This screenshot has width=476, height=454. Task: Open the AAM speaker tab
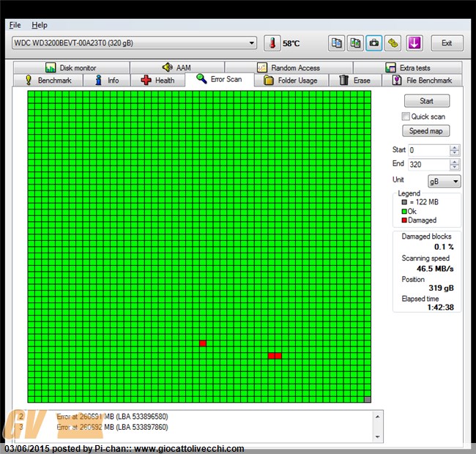pyautogui.click(x=176, y=67)
